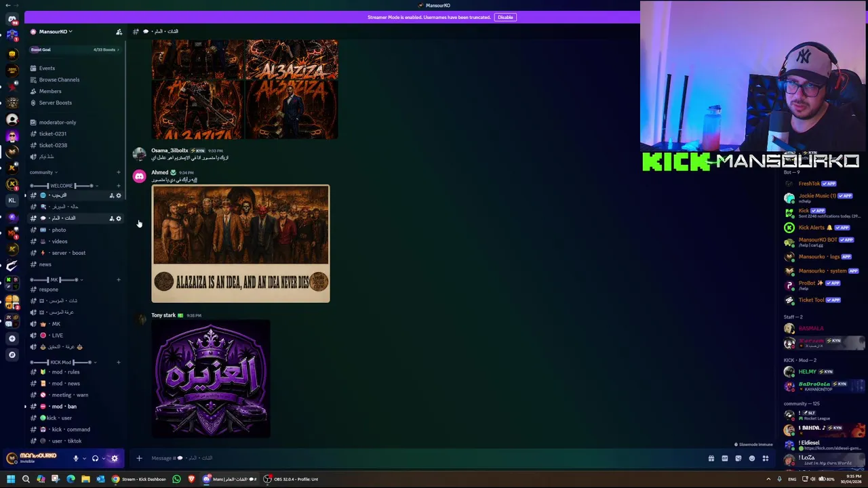Collapse the KICK Mod category
This screenshot has width=868, height=488.
pyautogui.click(x=64, y=363)
